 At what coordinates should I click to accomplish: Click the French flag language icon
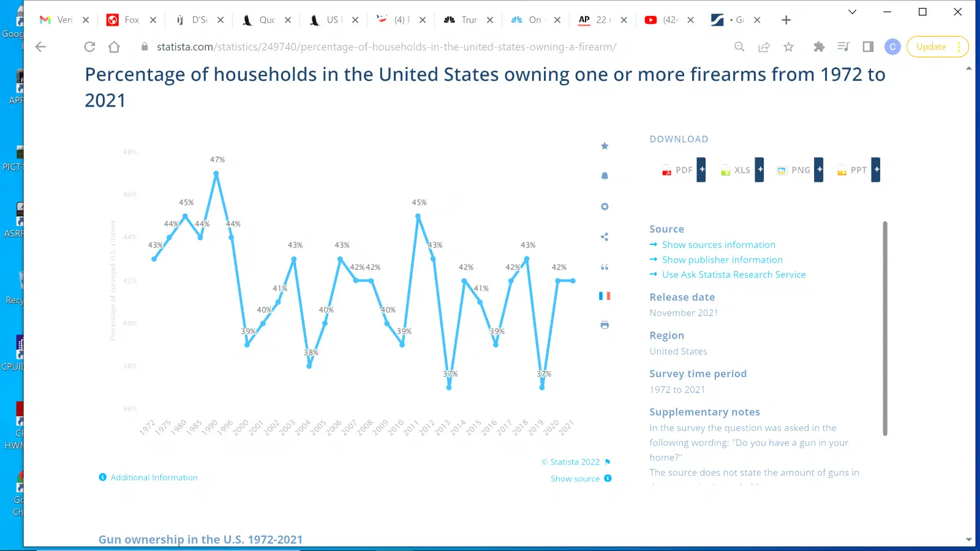coord(605,296)
